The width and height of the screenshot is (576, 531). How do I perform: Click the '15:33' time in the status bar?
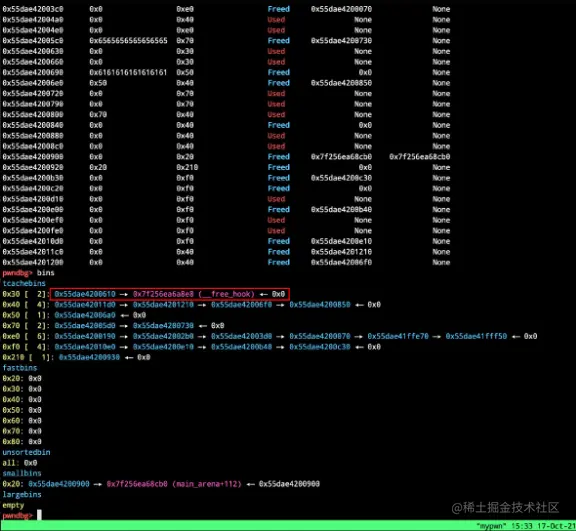click(x=522, y=526)
